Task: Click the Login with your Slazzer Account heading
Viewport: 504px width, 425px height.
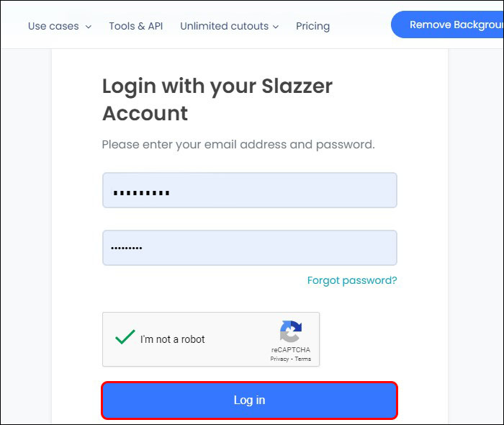Action: click(217, 99)
